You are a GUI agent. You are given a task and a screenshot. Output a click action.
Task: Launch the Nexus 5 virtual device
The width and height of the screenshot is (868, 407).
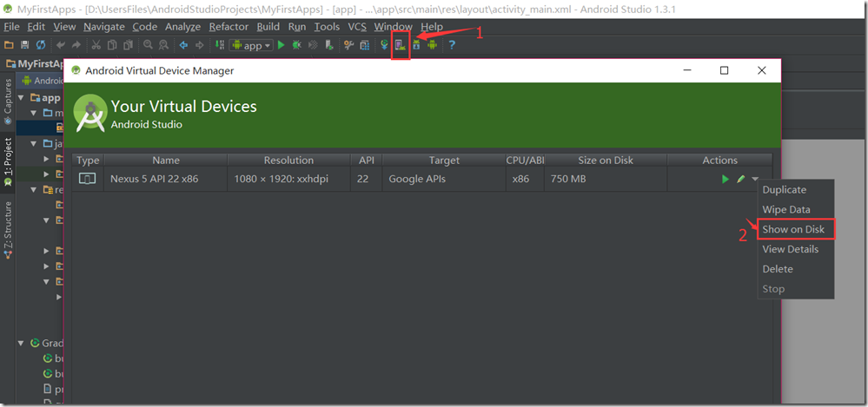(x=726, y=179)
